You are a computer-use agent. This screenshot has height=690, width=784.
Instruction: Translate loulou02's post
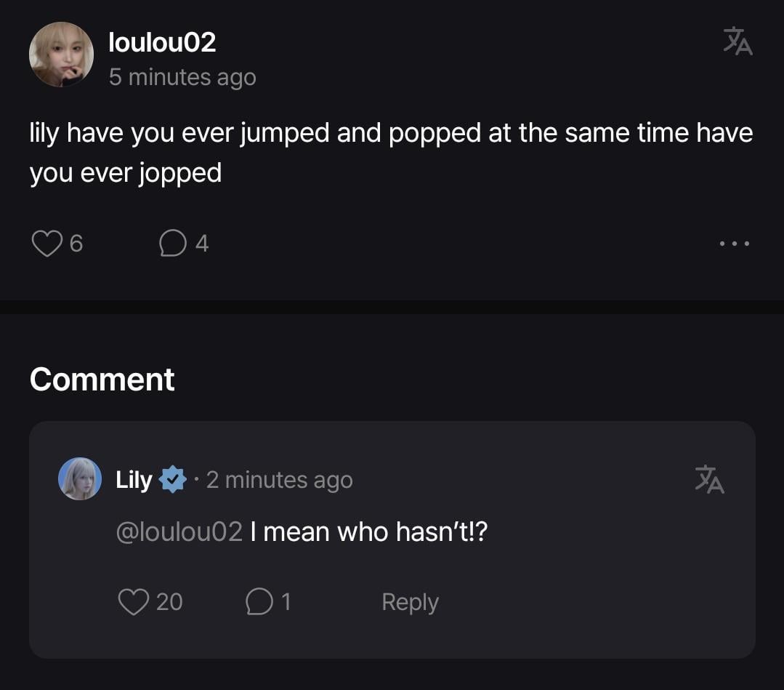point(737,41)
